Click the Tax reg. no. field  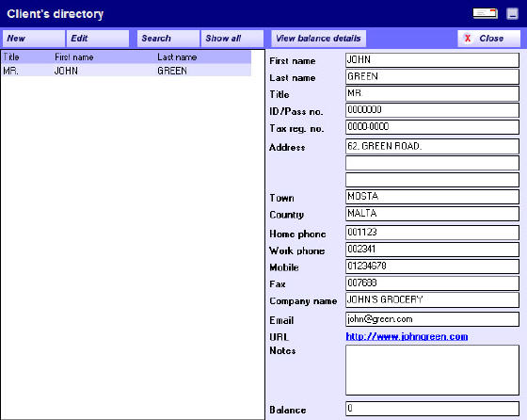click(x=432, y=127)
